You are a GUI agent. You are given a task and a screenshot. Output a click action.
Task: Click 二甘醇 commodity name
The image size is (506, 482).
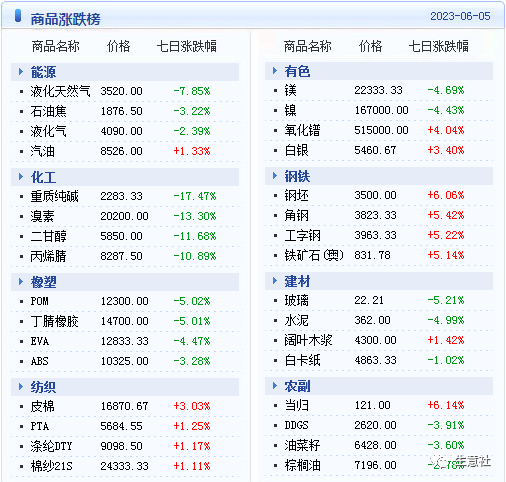[x=48, y=236]
